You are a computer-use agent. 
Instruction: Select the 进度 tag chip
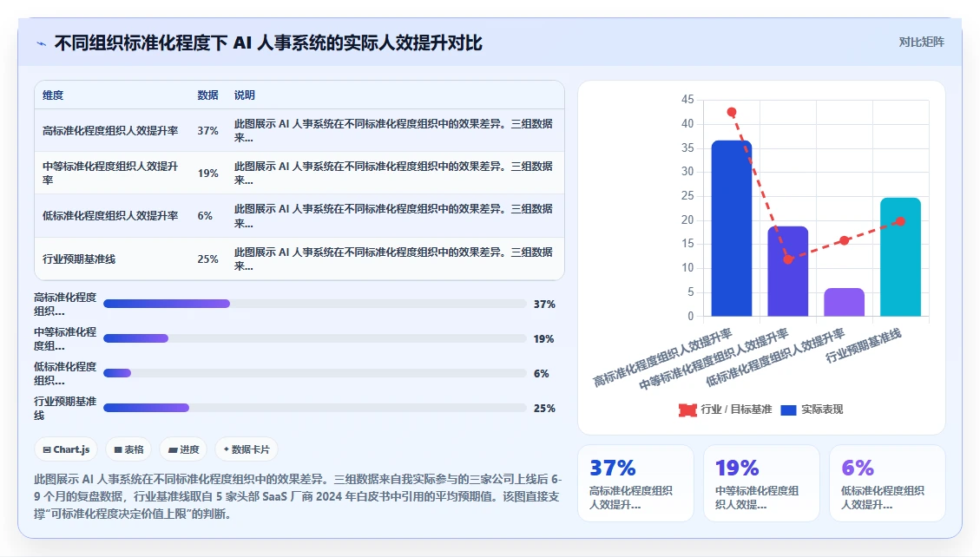coord(184,449)
